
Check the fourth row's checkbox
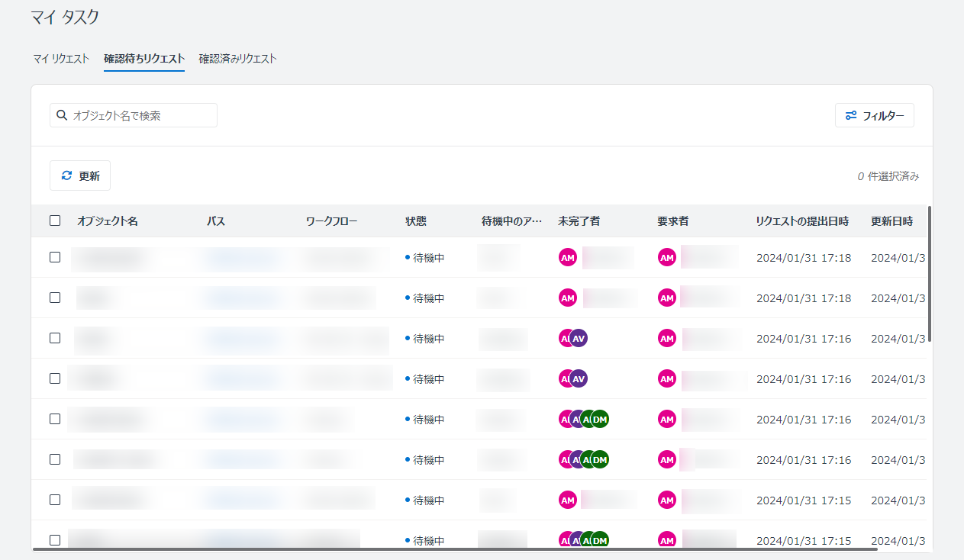(55, 378)
